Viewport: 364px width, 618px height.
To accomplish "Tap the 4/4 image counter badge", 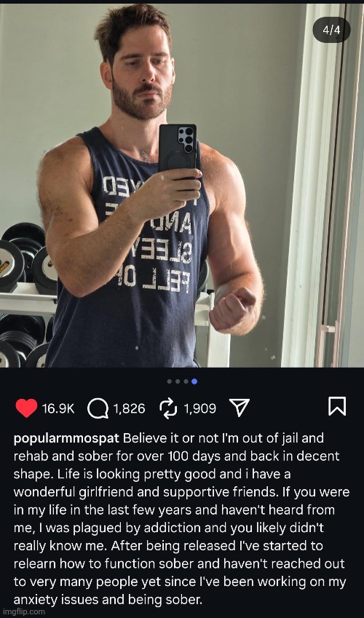I will pyautogui.click(x=331, y=30).
